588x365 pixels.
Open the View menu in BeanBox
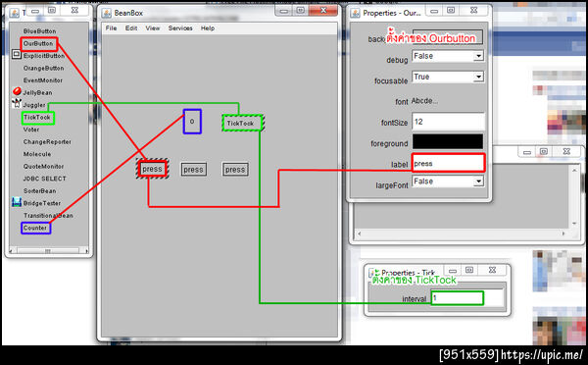pyautogui.click(x=153, y=28)
